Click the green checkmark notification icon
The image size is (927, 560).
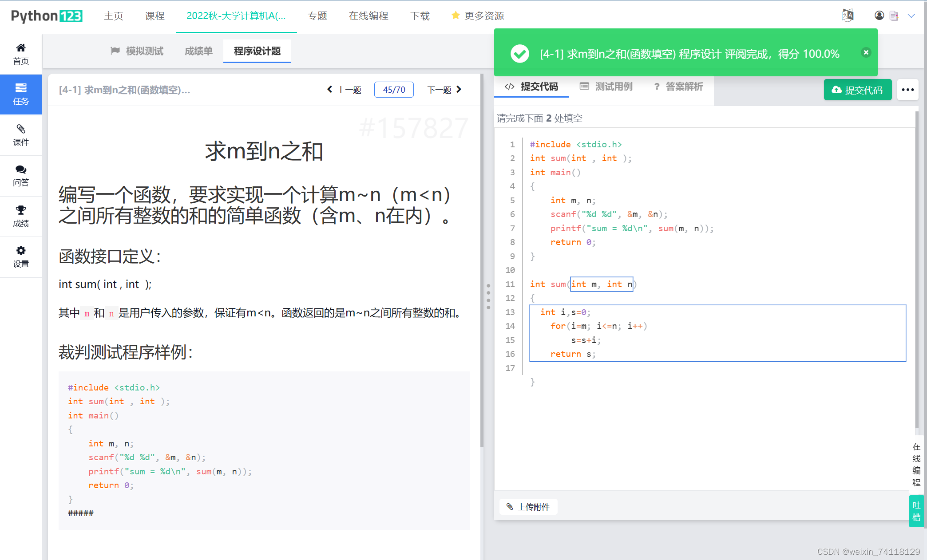[x=519, y=54]
